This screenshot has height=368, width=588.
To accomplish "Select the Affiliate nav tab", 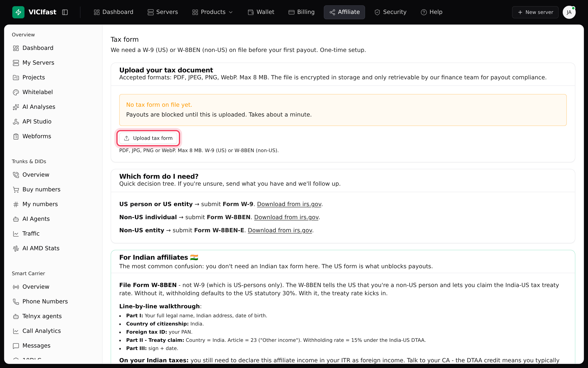I will (x=344, y=12).
